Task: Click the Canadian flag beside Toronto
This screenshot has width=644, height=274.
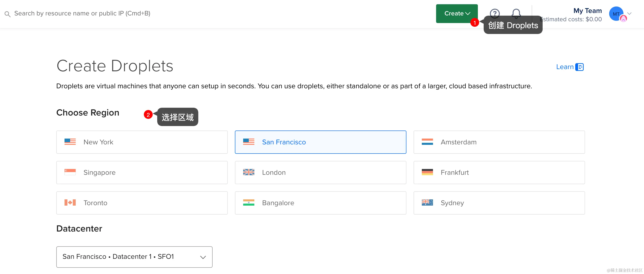Action: 70,203
